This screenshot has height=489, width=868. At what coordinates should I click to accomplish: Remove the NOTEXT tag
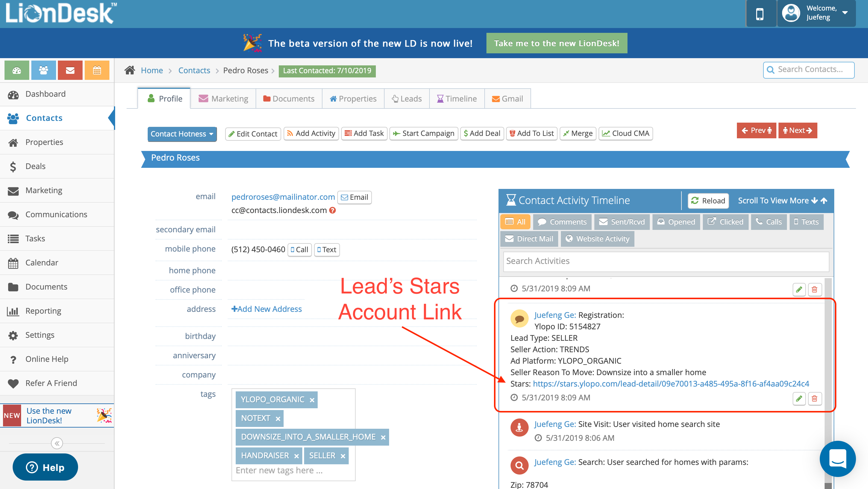pyautogui.click(x=278, y=418)
